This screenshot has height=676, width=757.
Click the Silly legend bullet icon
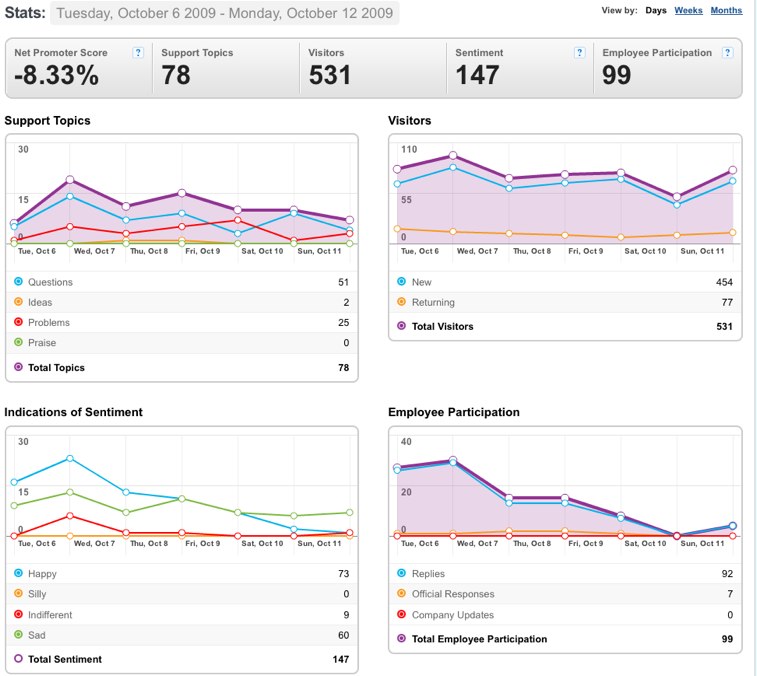pyautogui.click(x=18, y=593)
